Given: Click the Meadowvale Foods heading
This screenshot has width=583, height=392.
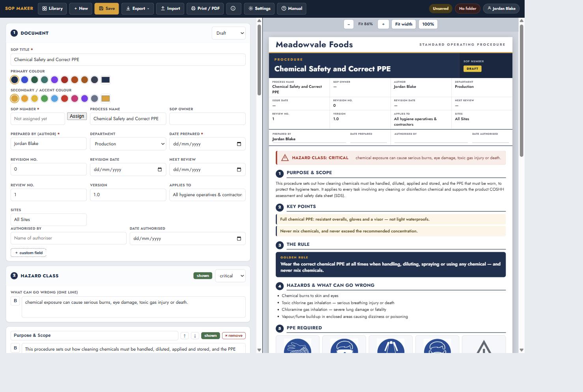Looking at the screenshot, I should pos(314,45).
